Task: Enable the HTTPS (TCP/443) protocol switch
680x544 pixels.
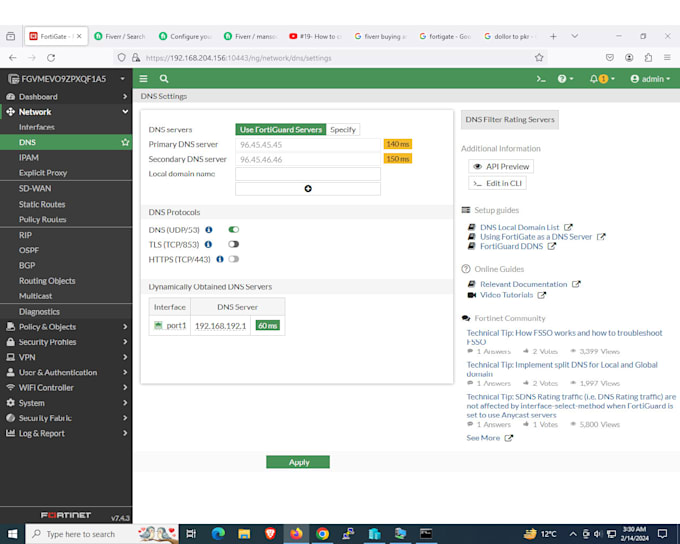Action: 234,259
